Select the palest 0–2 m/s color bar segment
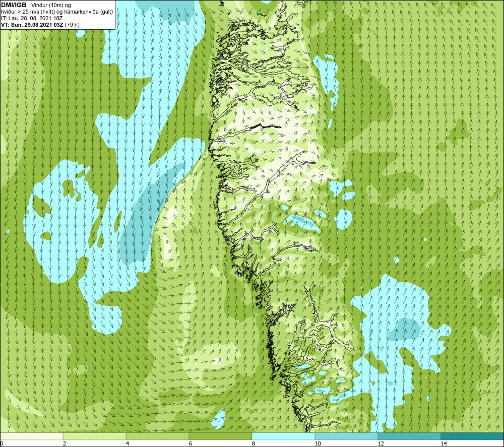 (x=31, y=436)
